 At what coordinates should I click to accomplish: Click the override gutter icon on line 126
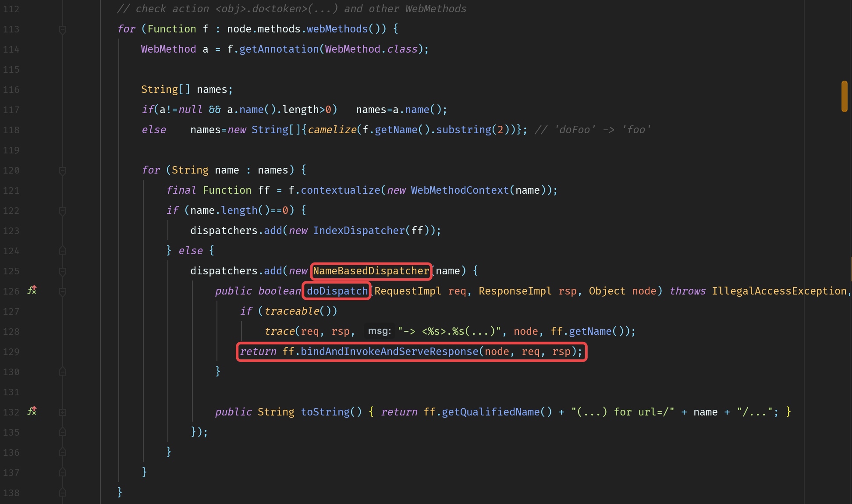coord(32,290)
